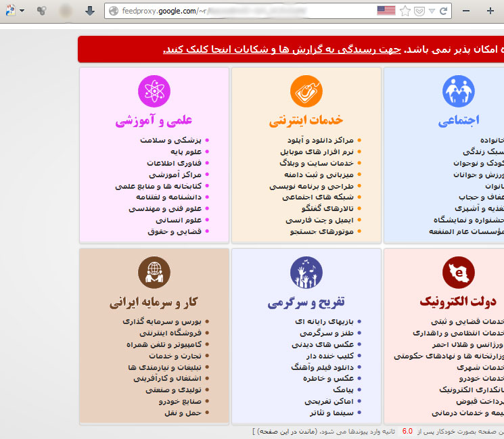Open the حمل و نقل link
Screen dimensions: 504x439
point(183,413)
